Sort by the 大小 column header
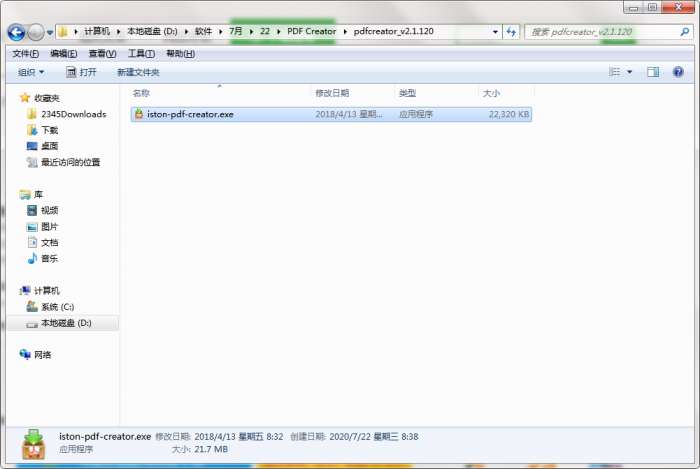 coord(491,93)
